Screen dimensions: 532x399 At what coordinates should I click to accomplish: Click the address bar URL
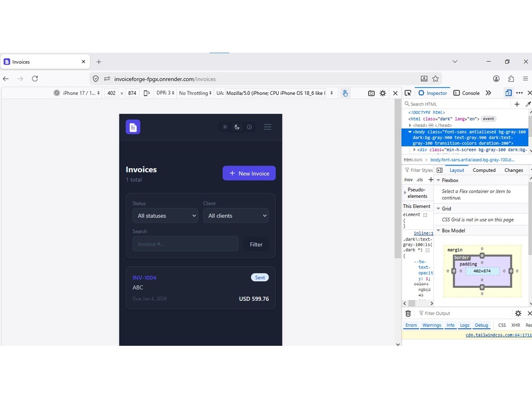[x=165, y=79]
